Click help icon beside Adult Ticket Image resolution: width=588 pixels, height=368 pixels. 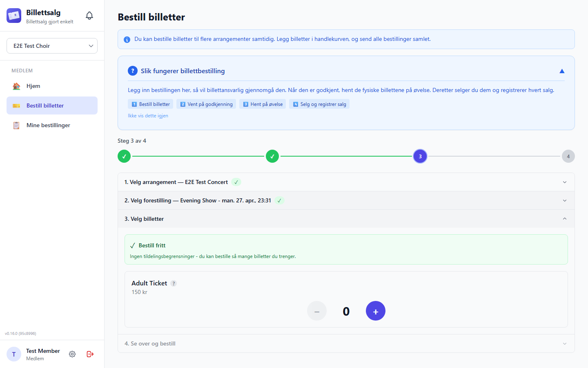[x=174, y=283]
